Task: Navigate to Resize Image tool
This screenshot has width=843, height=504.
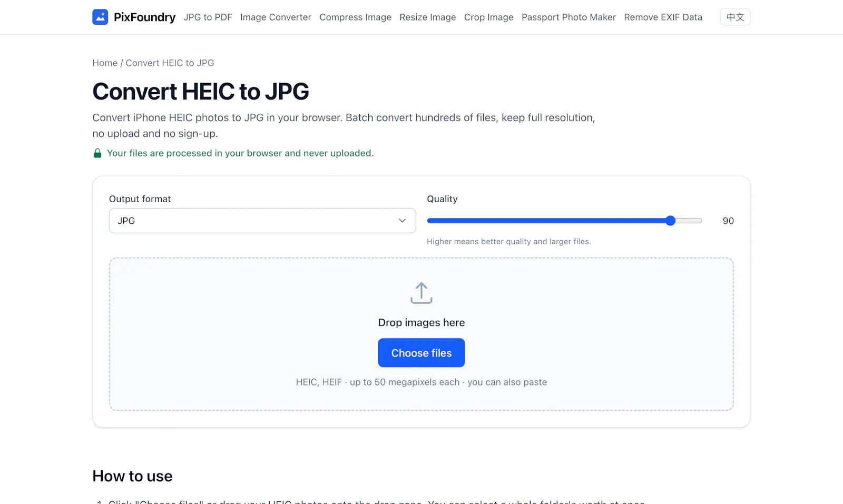Action: [x=428, y=17]
